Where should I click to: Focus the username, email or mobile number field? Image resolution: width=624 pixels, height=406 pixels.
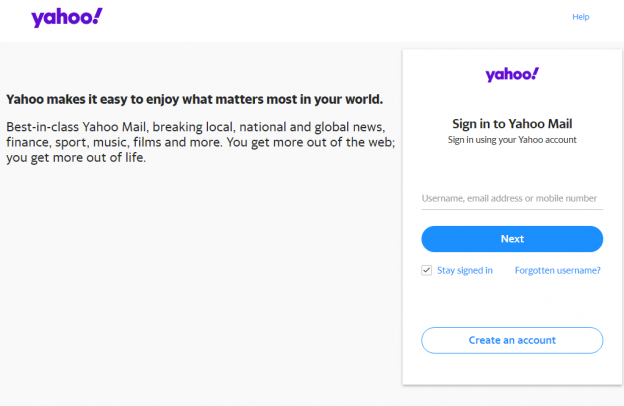click(512, 198)
